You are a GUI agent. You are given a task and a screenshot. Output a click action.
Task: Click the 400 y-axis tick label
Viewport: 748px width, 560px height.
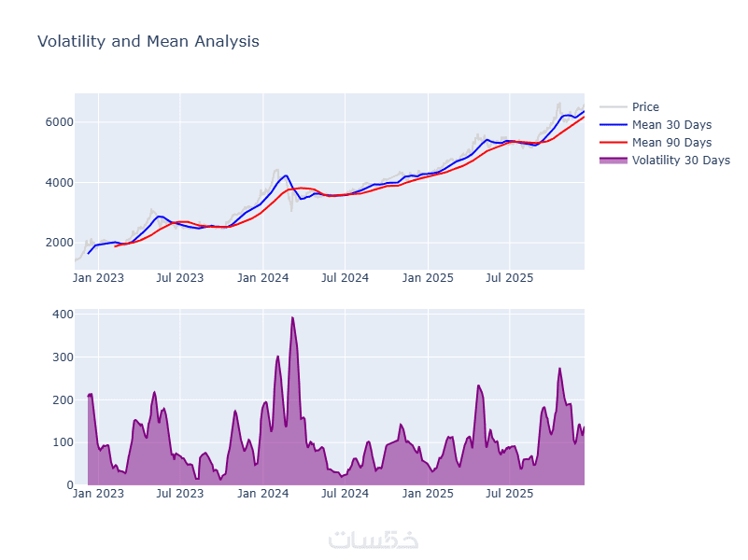[63, 315]
